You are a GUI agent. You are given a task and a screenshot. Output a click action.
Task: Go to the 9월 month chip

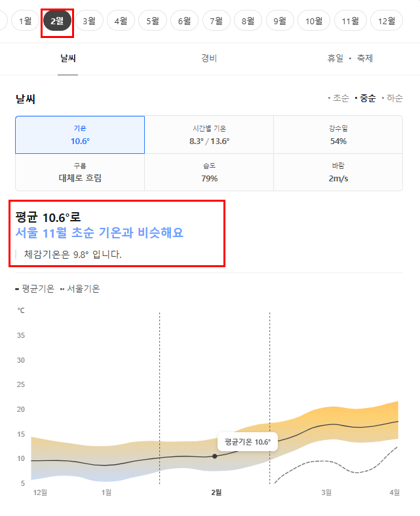[x=280, y=21]
